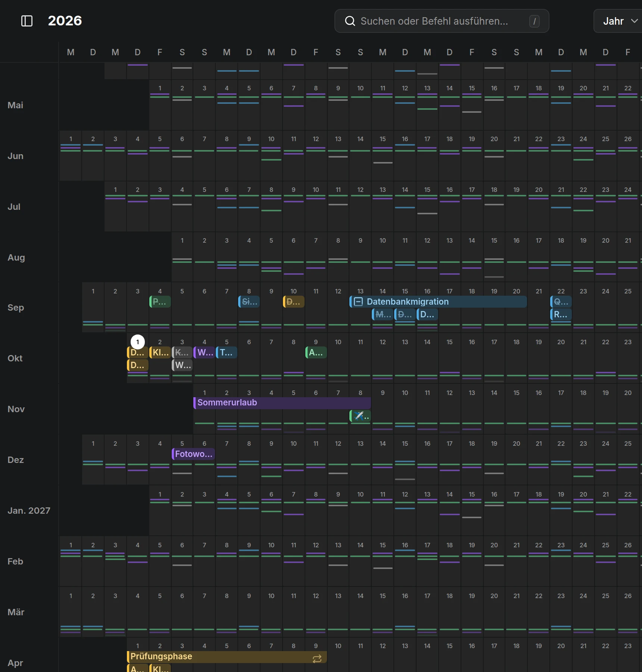Click the Dez month label
Screen dimensions: 642x672
pos(16,460)
